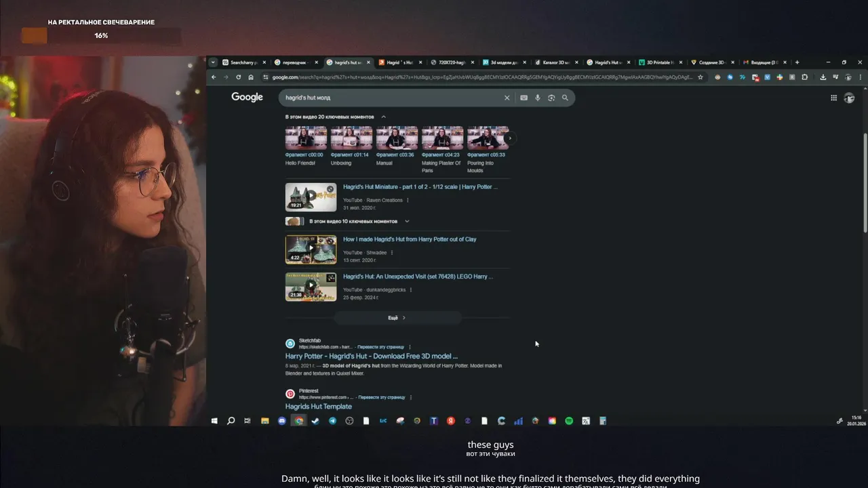Play the Hagrid's Hut Miniature video thumbnail
868x488 pixels.
(x=311, y=197)
